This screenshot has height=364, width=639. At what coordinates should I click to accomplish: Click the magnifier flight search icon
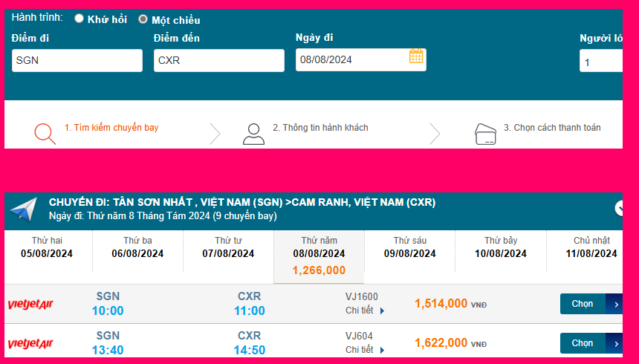pos(45,132)
